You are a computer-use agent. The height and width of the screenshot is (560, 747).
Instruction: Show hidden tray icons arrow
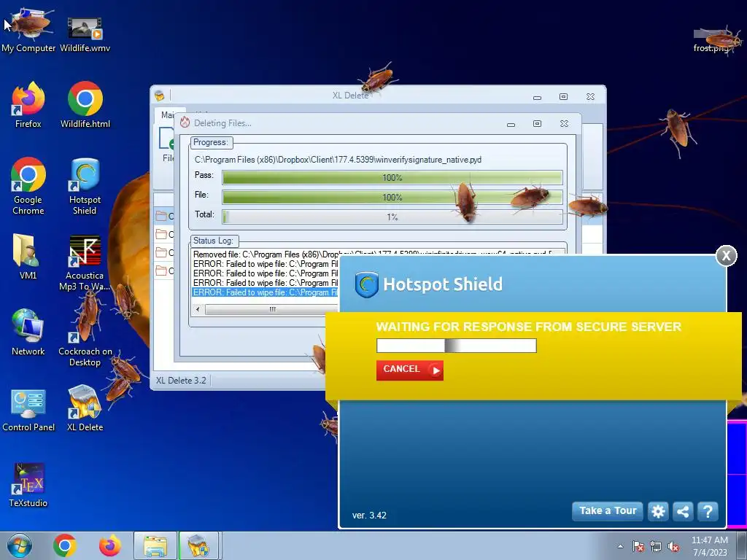pos(620,547)
